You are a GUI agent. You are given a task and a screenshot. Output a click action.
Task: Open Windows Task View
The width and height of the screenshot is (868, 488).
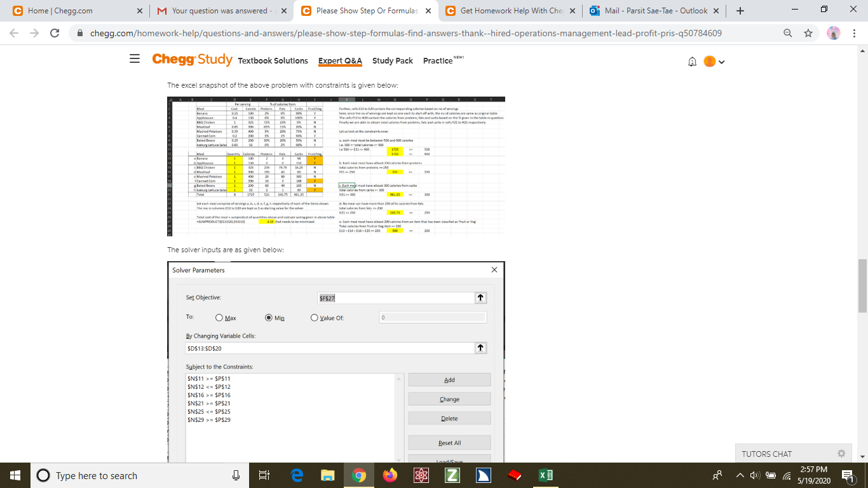(x=265, y=475)
